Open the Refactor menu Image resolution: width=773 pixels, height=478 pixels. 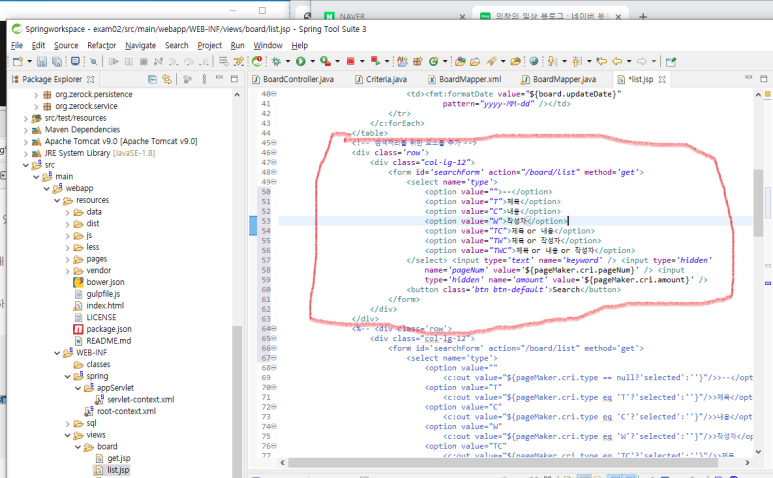tap(102, 45)
